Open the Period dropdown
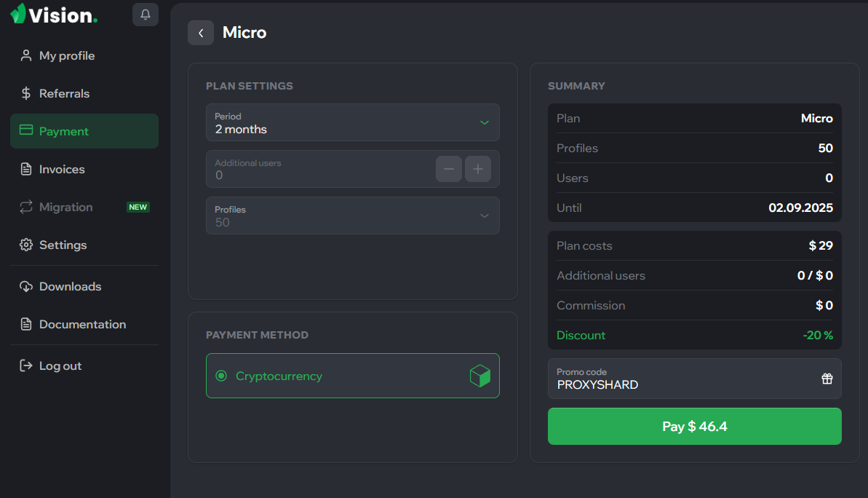The image size is (868, 498). 352,122
